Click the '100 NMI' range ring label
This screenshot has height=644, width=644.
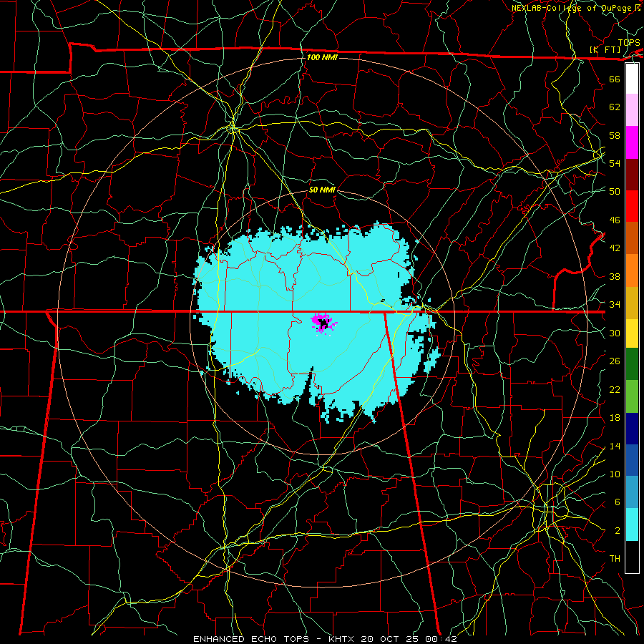tap(322, 57)
